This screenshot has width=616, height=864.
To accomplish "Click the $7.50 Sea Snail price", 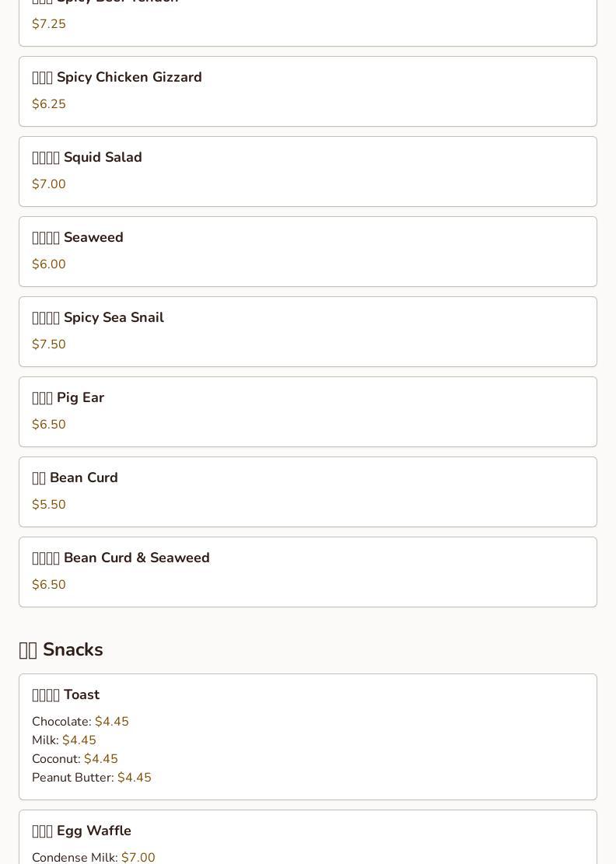I will tap(49, 344).
